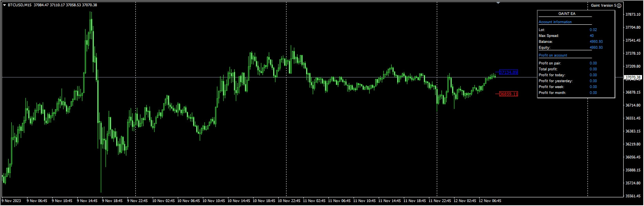Click the 37378.10 price scale label
The width and height of the screenshot is (644, 206).
(633, 53)
